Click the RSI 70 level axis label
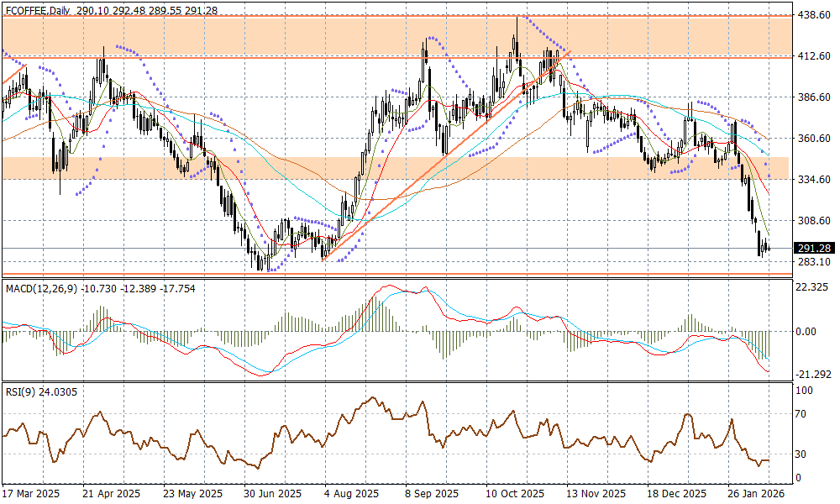The width and height of the screenshot is (840, 504). 802,414
